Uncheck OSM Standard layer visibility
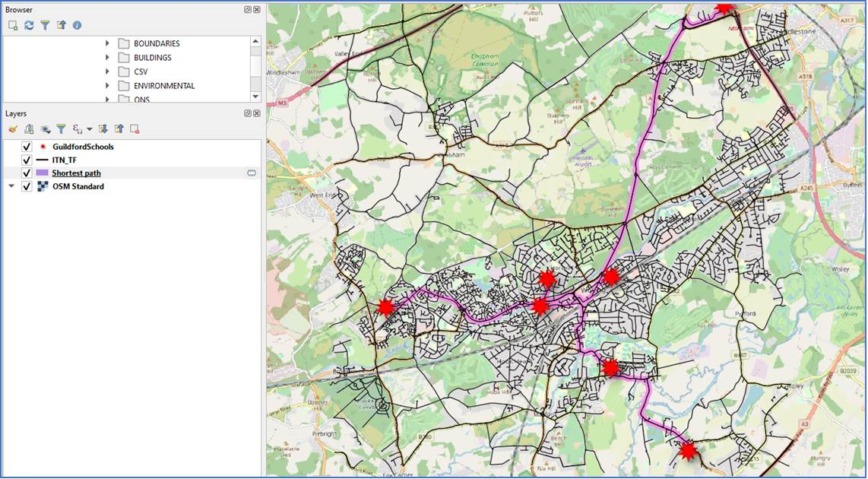This screenshot has height=479, width=868. (26, 186)
